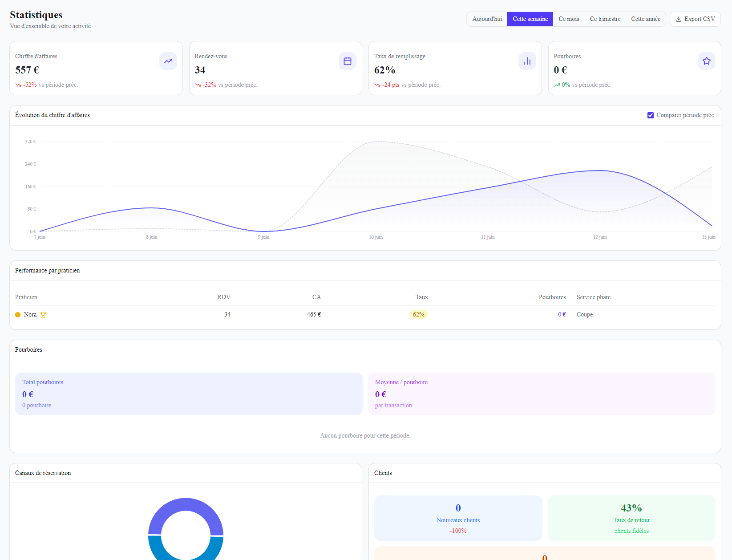Image resolution: width=732 pixels, height=560 pixels.
Task: Click the 320 € y-axis label
Action: 30,142
